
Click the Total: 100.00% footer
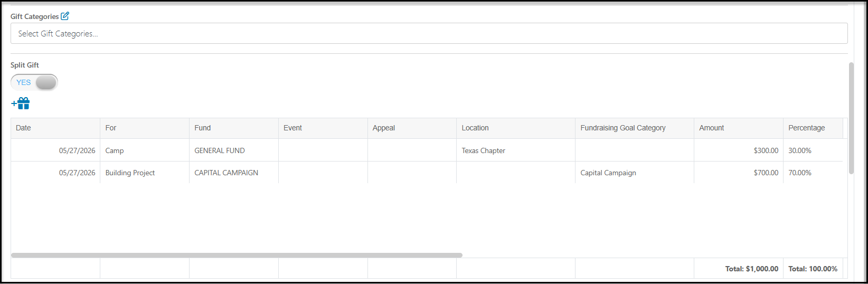813,269
